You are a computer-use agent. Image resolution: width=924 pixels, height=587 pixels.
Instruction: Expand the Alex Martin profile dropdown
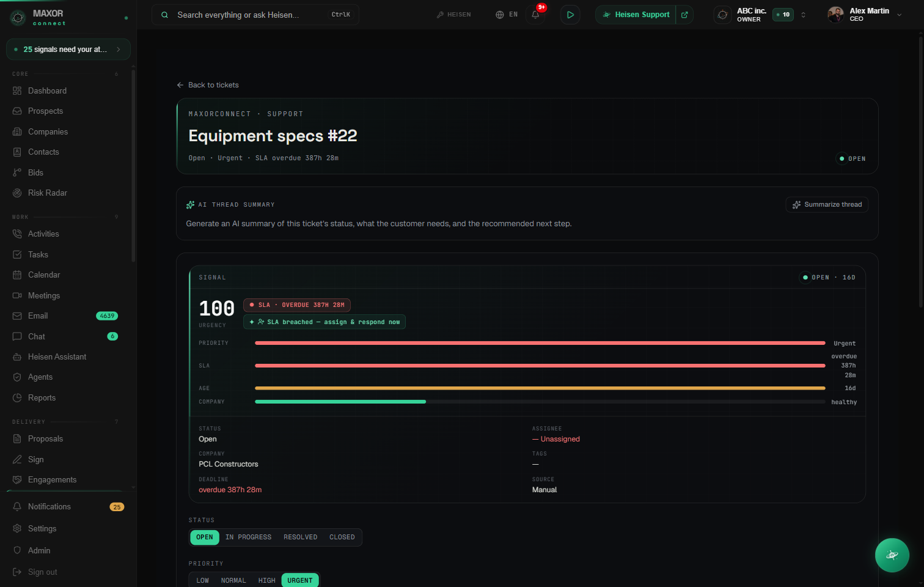(x=899, y=15)
